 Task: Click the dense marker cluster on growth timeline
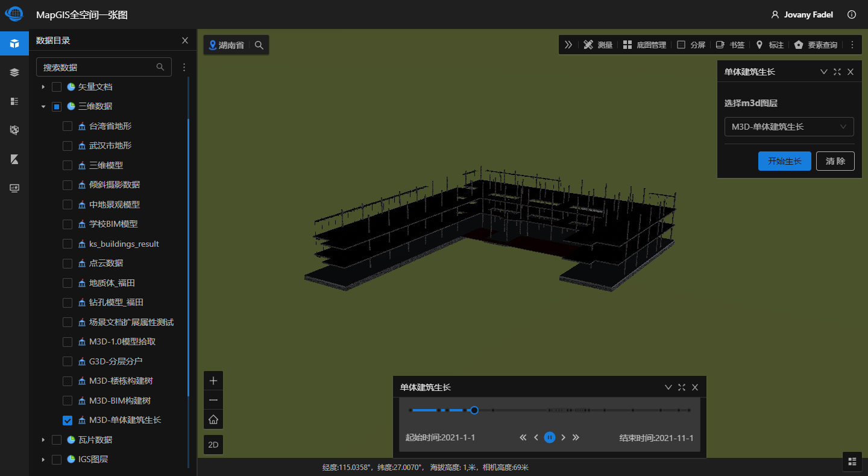pos(568,410)
